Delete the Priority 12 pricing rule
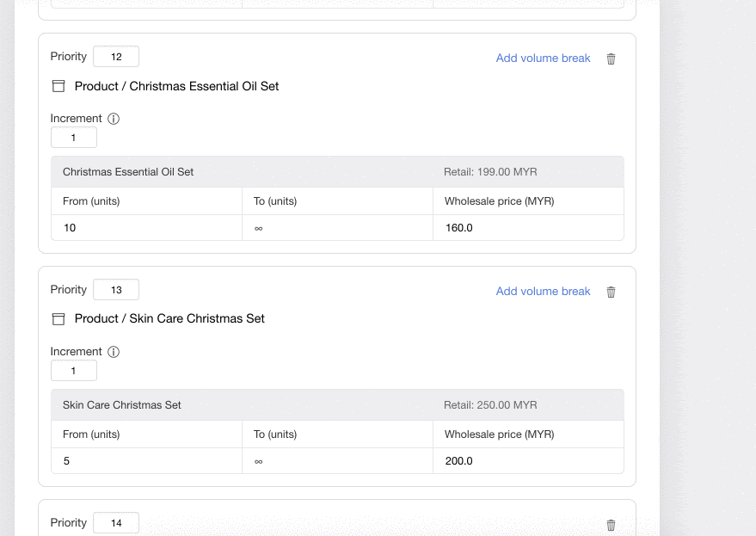 [611, 59]
